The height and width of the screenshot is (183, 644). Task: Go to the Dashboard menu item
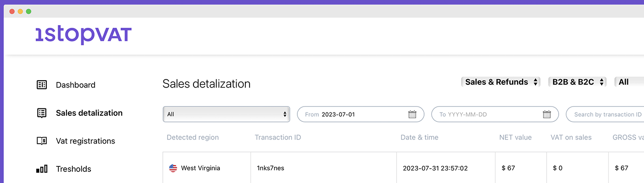pyautogui.click(x=76, y=85)
